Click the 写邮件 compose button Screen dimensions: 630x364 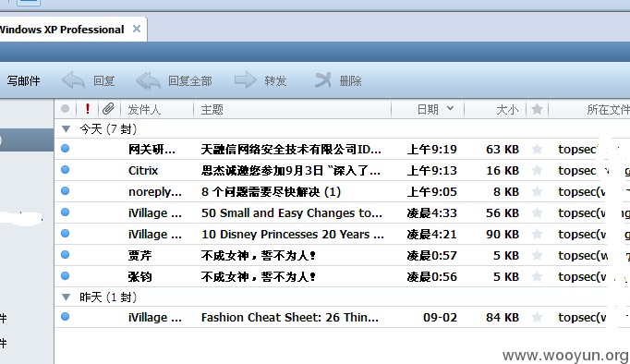pyautogui.click(x=23, y=80)
